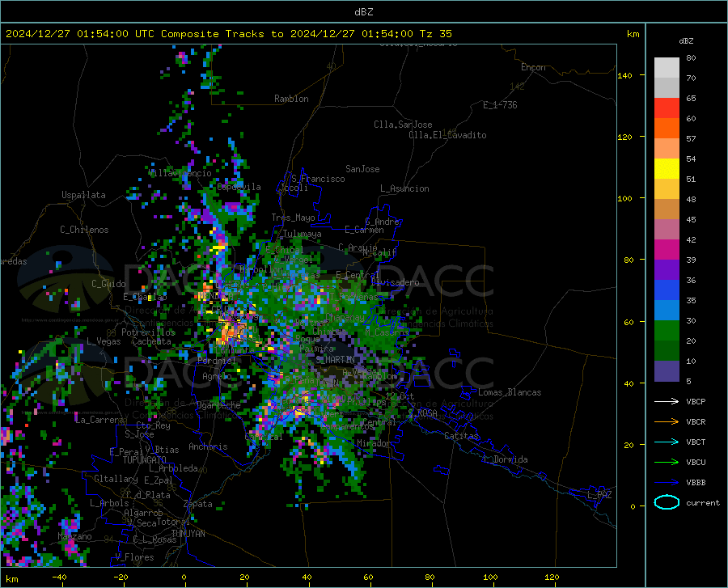Viewport: 728px width, 588px height.
Task: Select the magenta 39-42 dBZ color band
Action: point(667,250)
